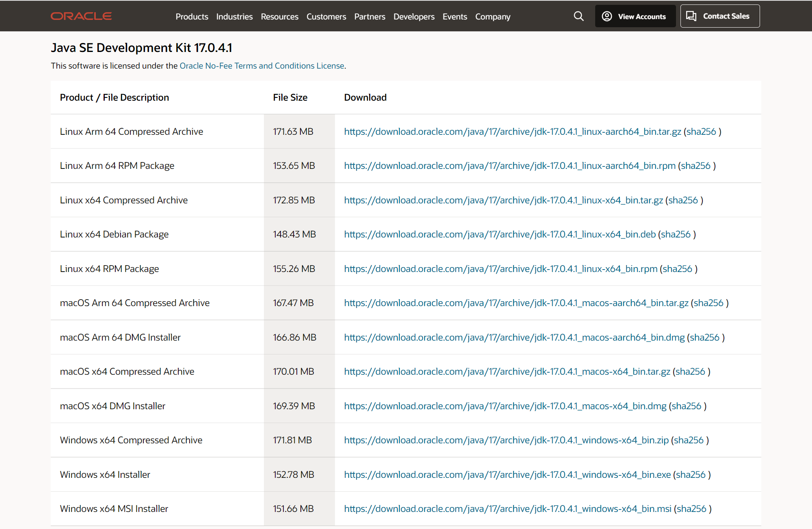
Task: Open the Products menu
Action: point(192,17)
